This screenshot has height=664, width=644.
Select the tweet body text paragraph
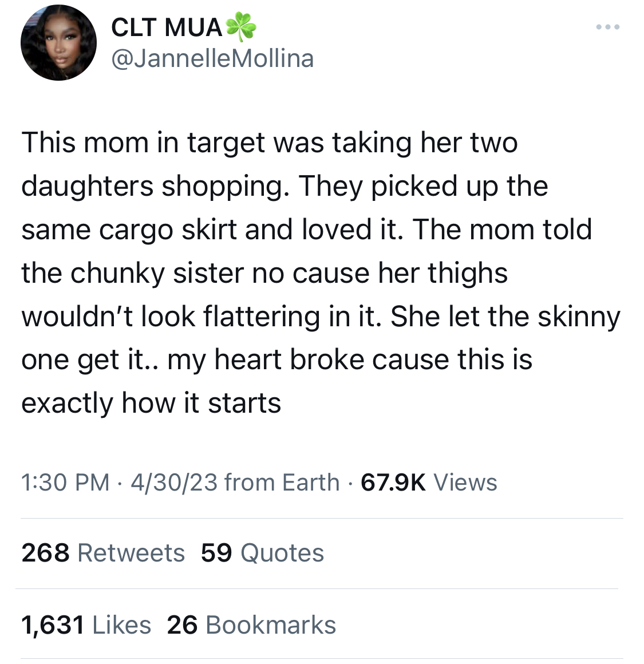[321, 272]
